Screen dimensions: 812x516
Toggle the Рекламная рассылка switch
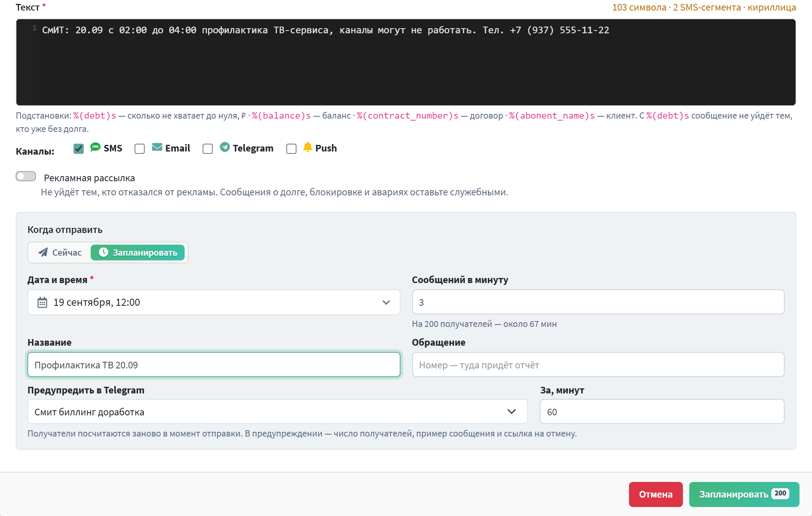click(26, 176)
